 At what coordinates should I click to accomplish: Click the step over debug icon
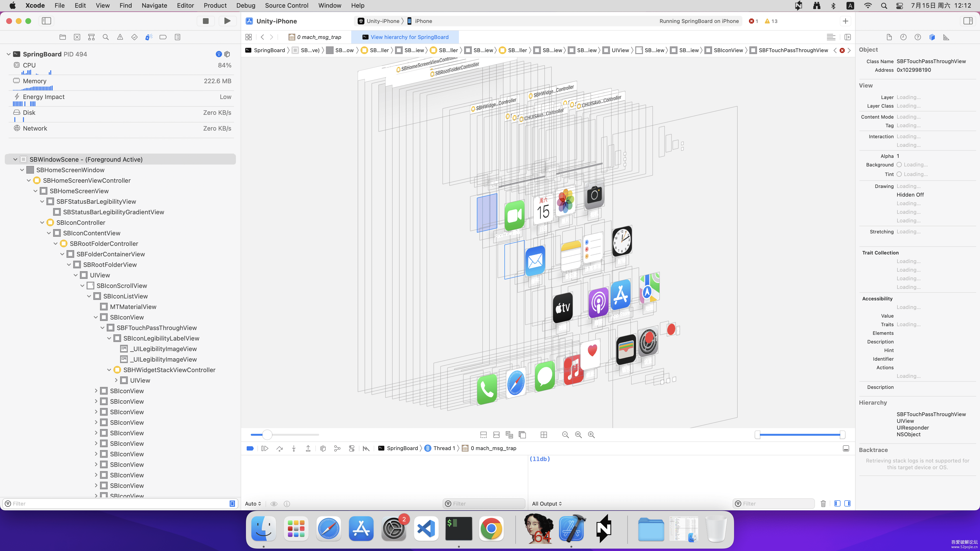279,448
